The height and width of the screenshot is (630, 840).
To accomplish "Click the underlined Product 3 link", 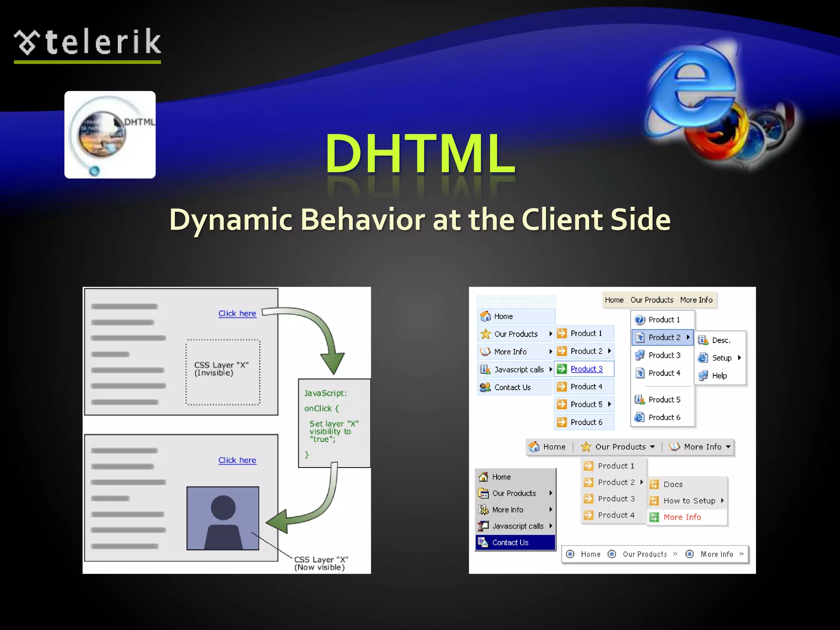I will pyautogui.click(x=587, y=369).
